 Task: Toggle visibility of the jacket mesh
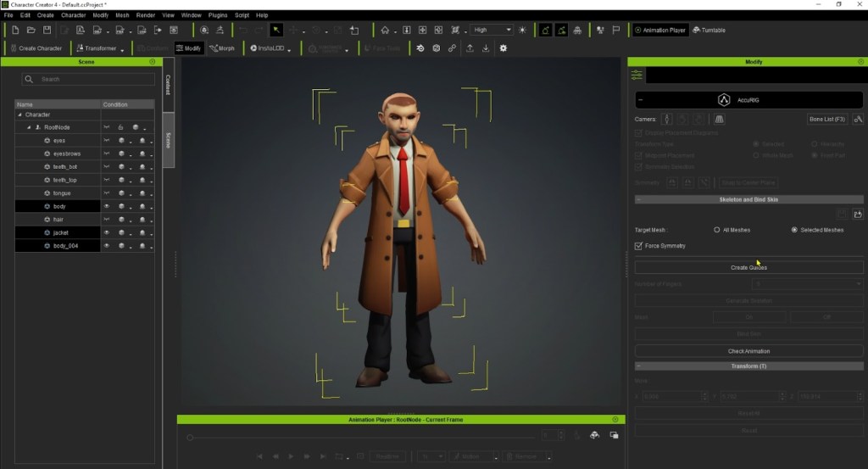click(x=106, y=232)
